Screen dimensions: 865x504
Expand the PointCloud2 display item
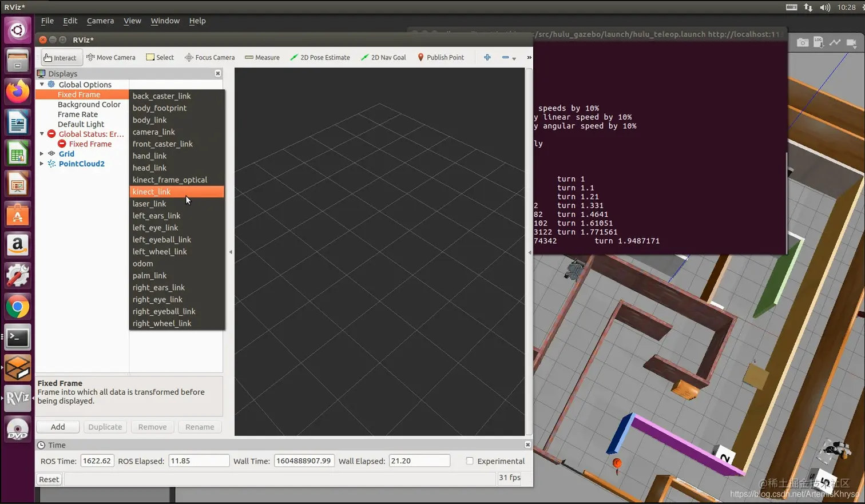tap(42, 164)
